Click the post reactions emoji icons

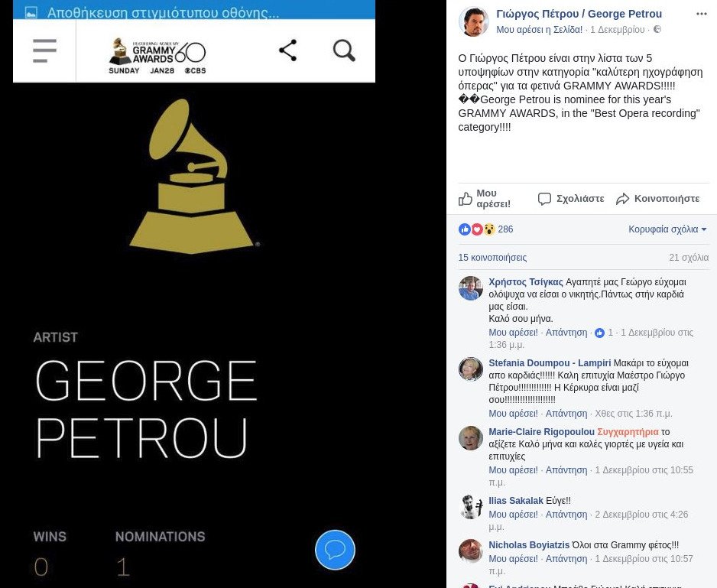477,229
